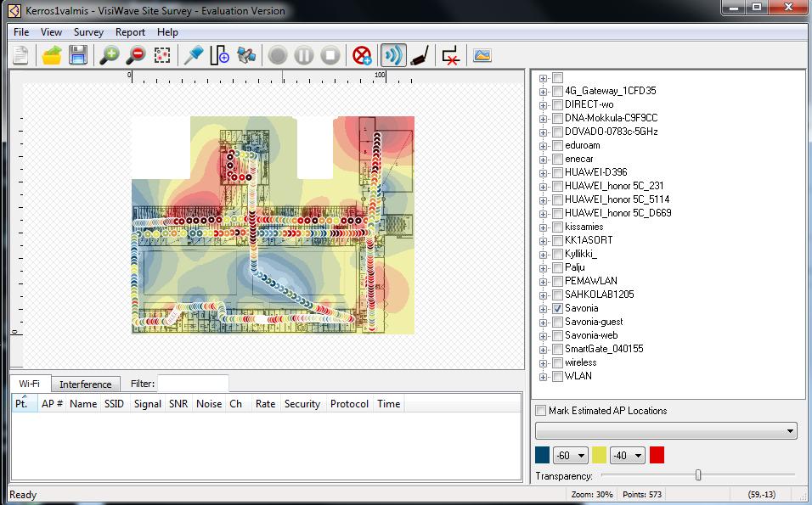The image size is (812, 505).
Task: Expand the Palju tree node
Action: (x=543, y=268)
